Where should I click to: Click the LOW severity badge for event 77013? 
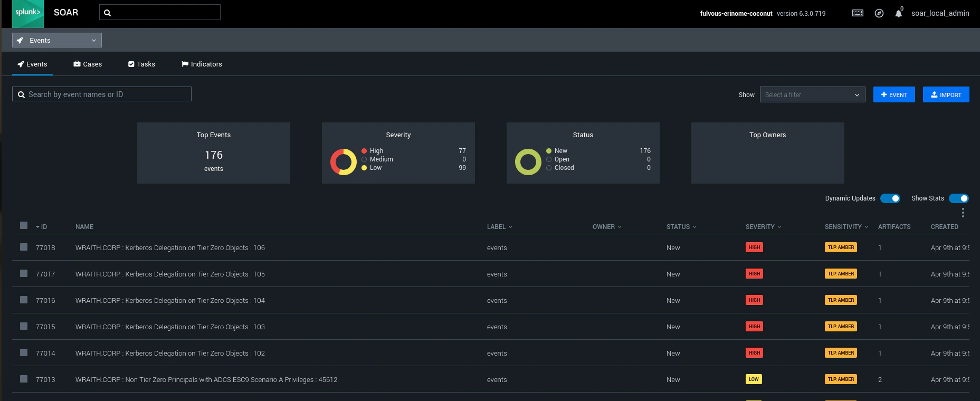click(x=754, y=379)
